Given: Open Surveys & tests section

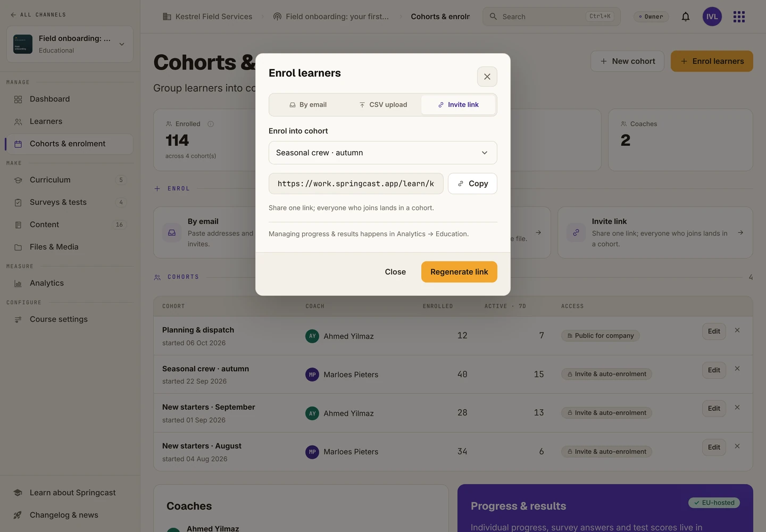Looking at the screenshot, I should coord(70,202).
